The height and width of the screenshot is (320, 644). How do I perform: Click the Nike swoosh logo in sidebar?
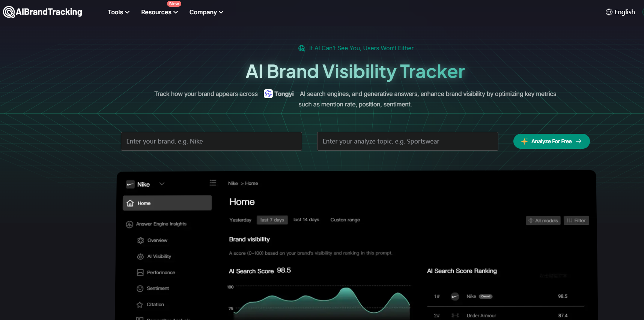pyautogui.click(x=130, y=184)
